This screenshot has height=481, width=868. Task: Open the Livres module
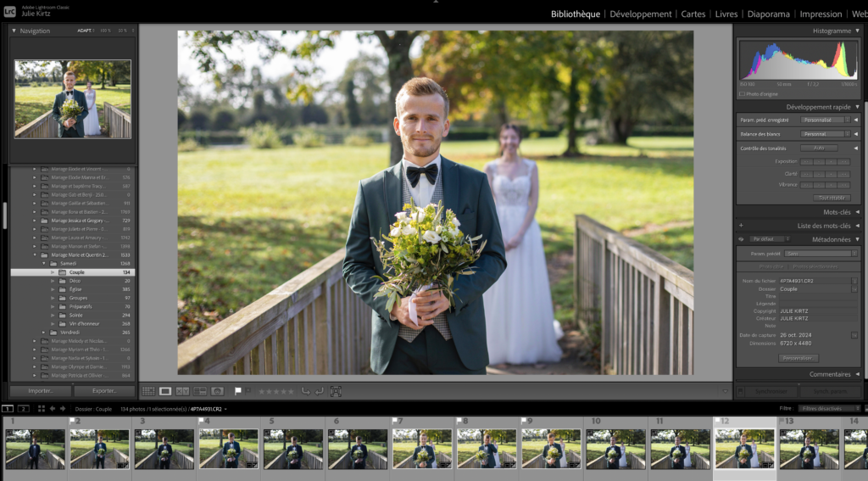(x=726, y=14)
